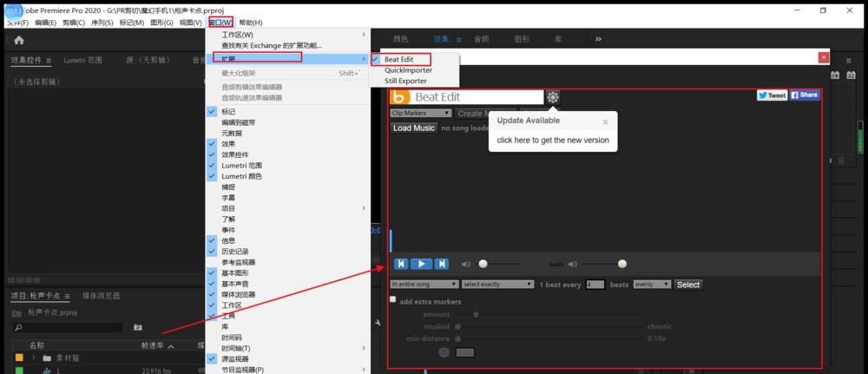Image resolution: width=868 pixels, height=374 pixels.
Task: Toggle the Lumetri 范围 window checkmark
Action: pyautogui.click(x=212, y=165)
